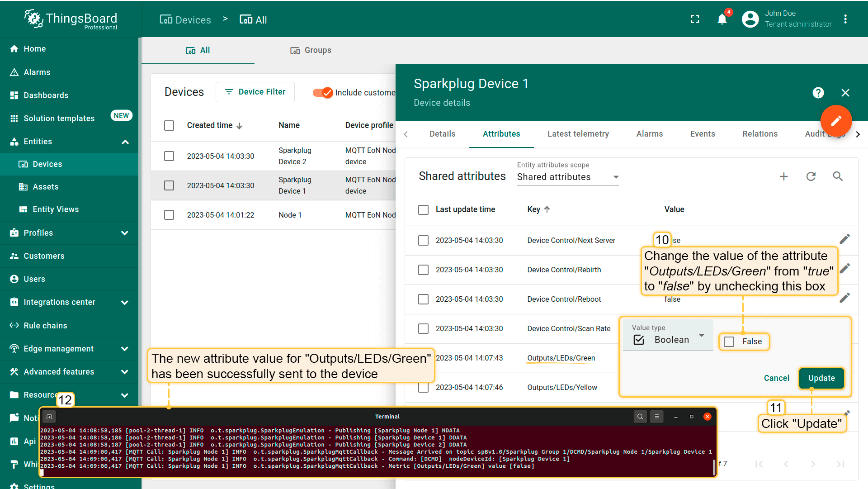This screenshot has width=868, height=489.
Task: Open the Groups tab
Action: tap(311, 50)
